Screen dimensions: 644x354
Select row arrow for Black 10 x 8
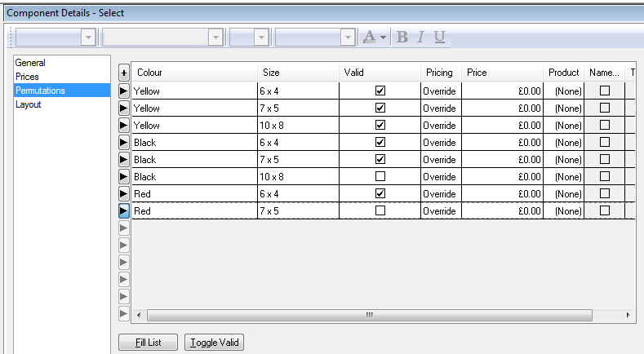coord(124,177)
